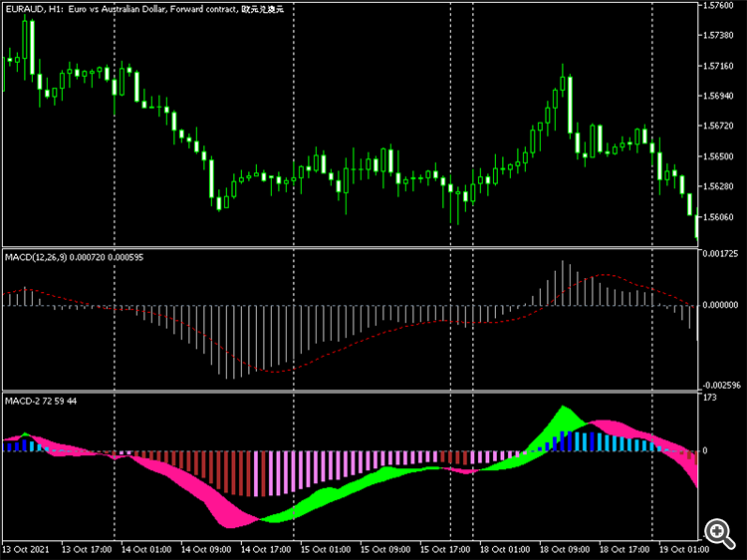
Task: Click price level 1.56280 on axis
Action: pos(718,186)
